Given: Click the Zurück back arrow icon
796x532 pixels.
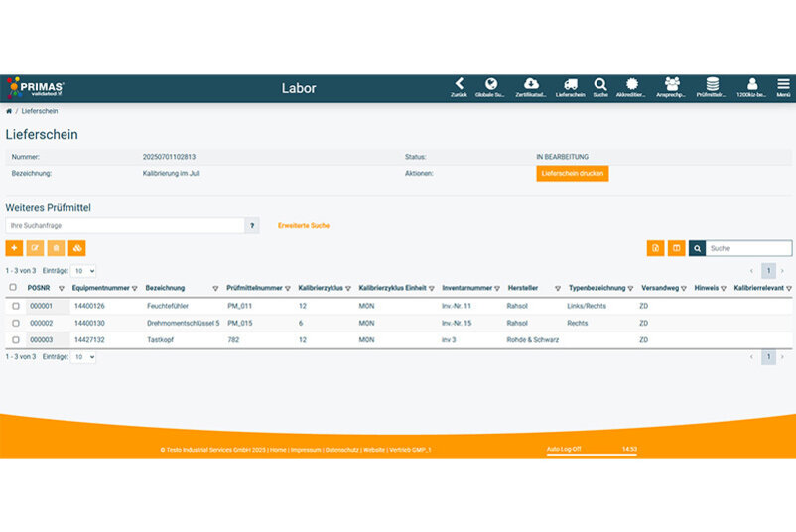Looking at the screenshot, I should (x=459, y=84).
